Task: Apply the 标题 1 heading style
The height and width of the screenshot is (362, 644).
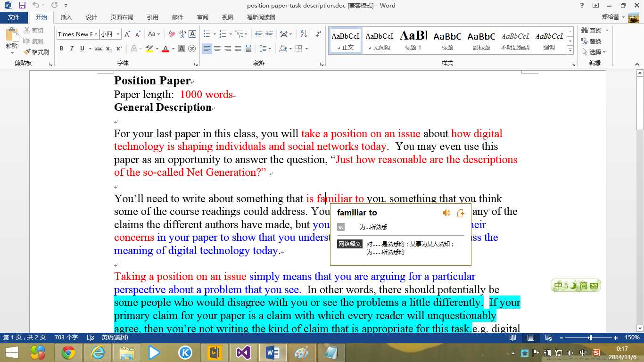Action: point(413,41)
